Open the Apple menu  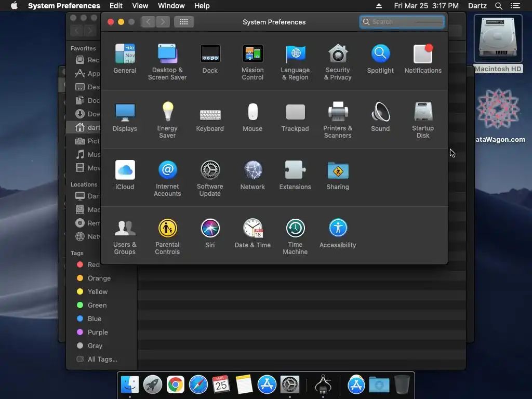point(14,6)
